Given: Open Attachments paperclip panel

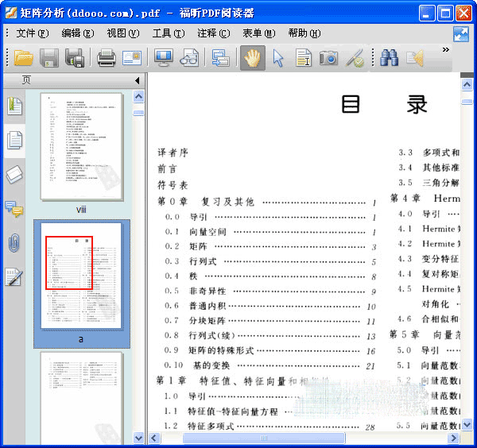Looking at the screenshot, I should [14, 243].
